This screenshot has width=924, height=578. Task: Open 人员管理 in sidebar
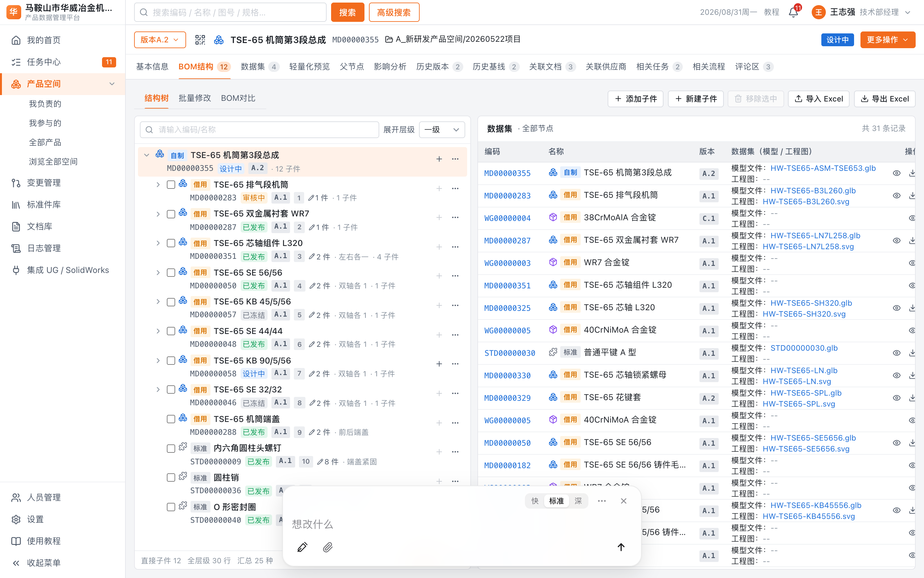(x=63, y=497)
